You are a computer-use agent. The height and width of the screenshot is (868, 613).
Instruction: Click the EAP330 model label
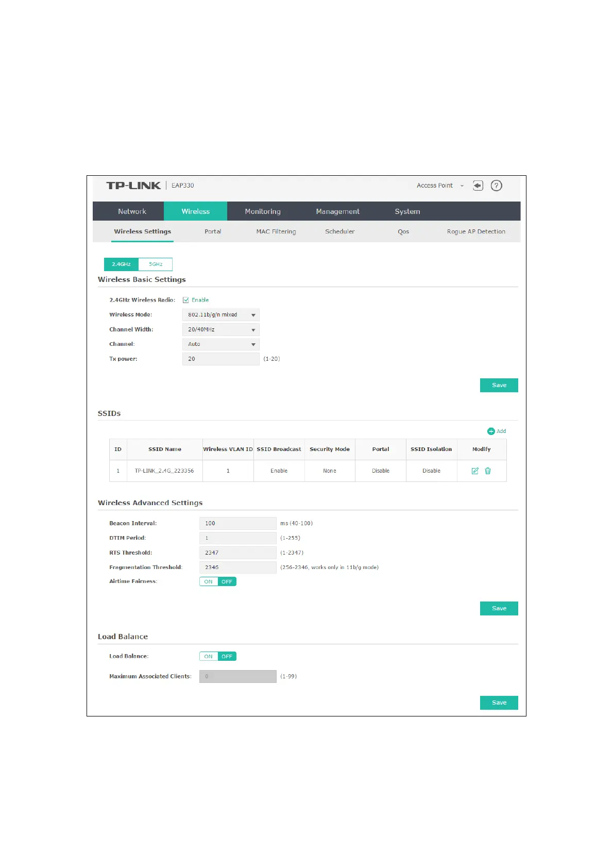[183, 186]
